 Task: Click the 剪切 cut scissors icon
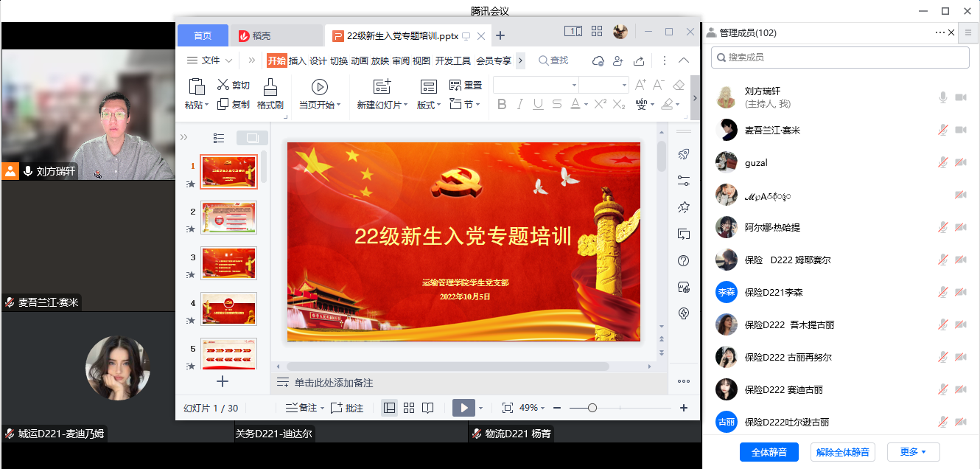click(x=223, y=85)
